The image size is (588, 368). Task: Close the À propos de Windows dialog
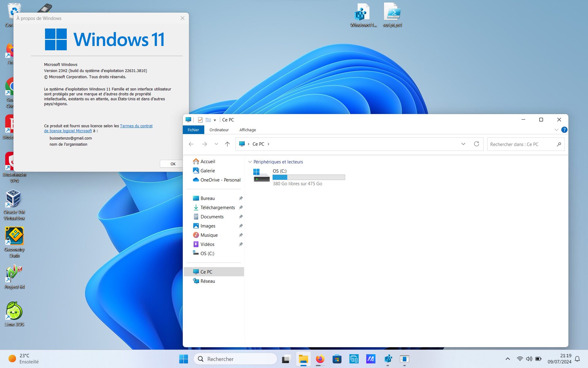pos(183,18)
